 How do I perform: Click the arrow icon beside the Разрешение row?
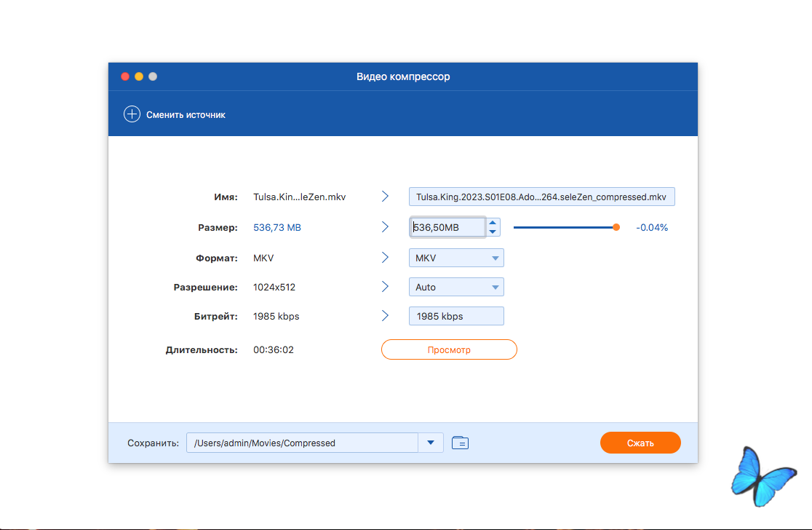tap(385, 287)
